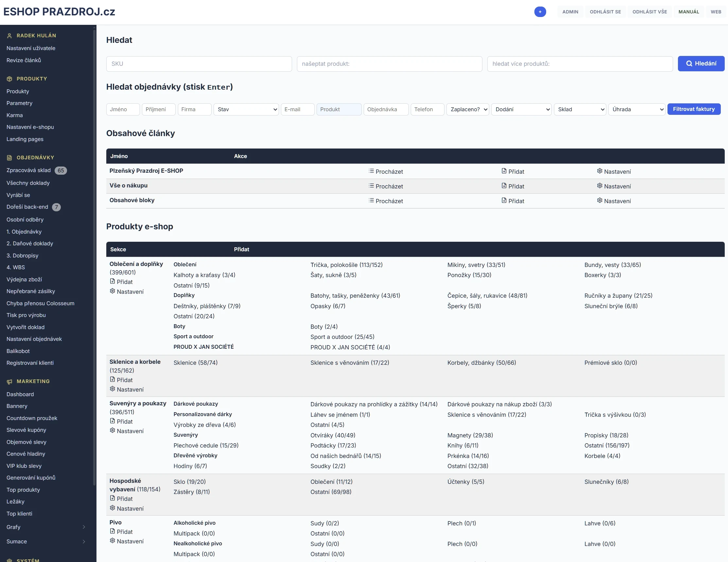Focus the Jméno order filter field

point(123,109)
